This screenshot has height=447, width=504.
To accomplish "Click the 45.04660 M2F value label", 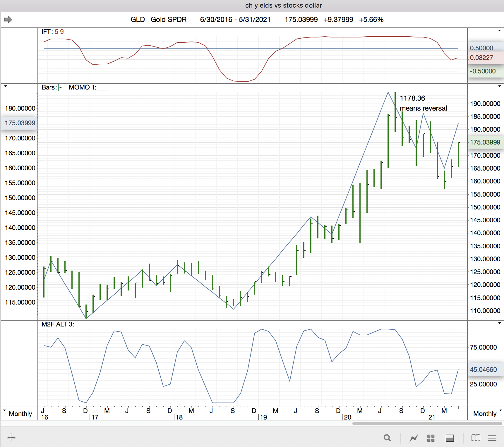I will tap(483, 369).
